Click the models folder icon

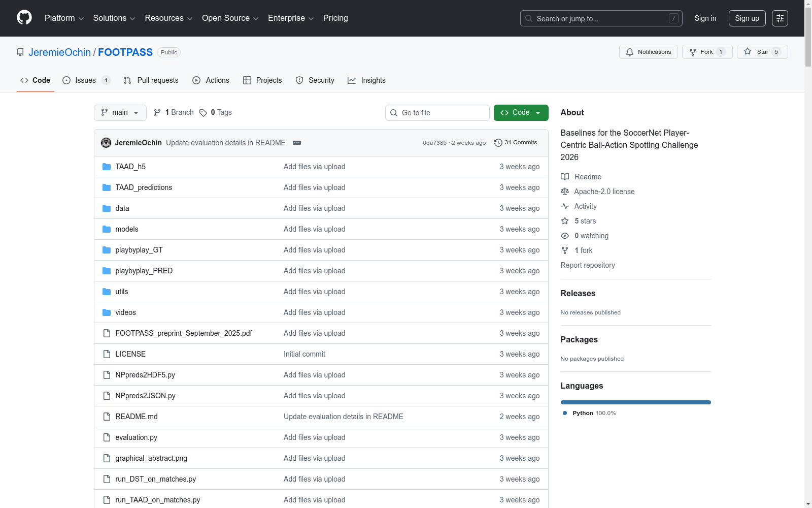coord(107,229)
